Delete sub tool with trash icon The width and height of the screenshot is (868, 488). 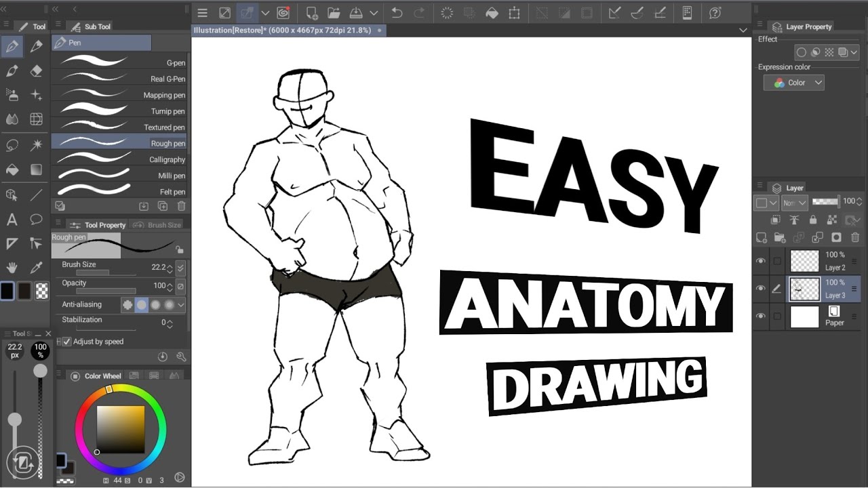coord(181,206)
